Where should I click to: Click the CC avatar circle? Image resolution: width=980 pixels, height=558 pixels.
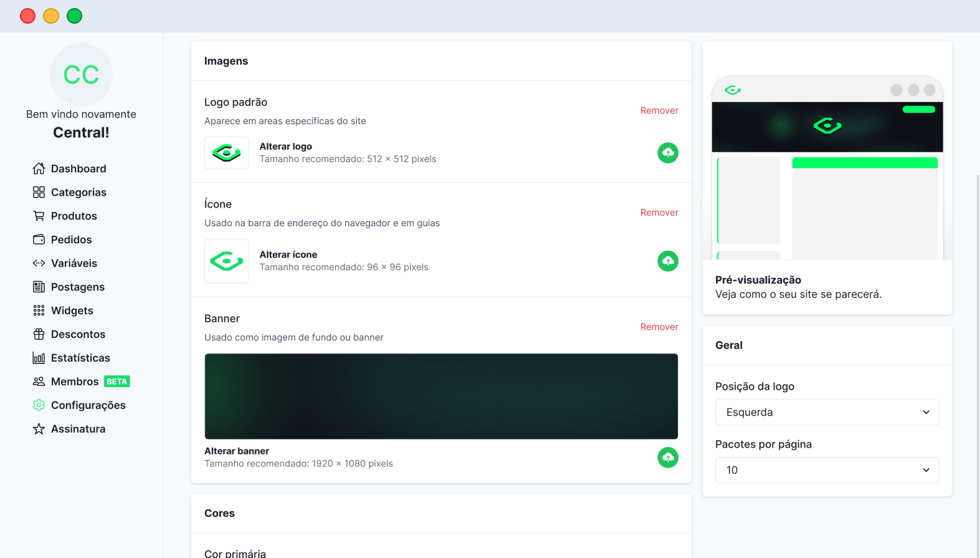click(81, 75)
